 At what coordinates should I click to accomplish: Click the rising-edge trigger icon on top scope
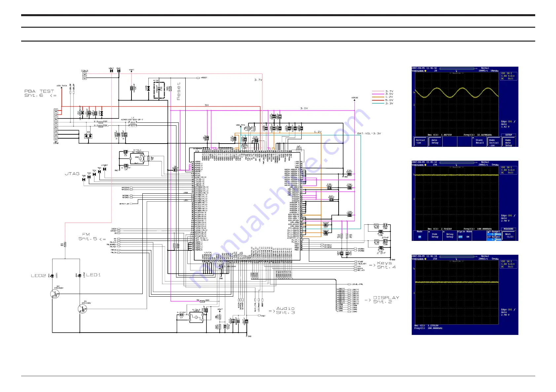[514, 121]
